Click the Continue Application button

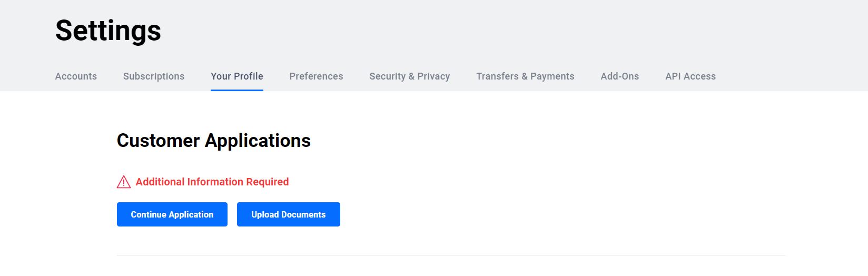tap(172, 214)
